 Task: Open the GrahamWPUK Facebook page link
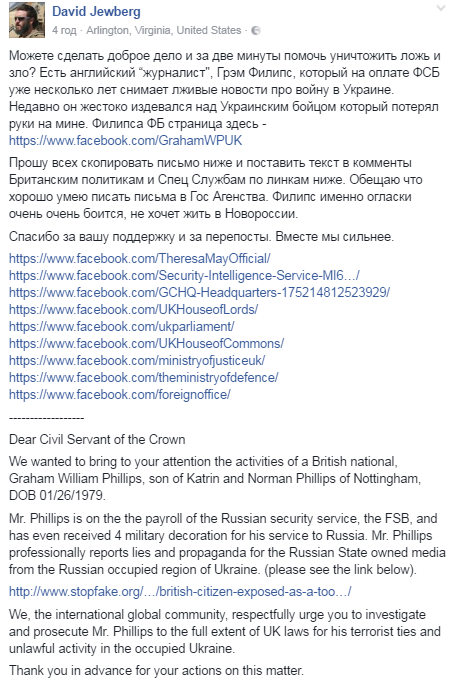pos(125,140)
